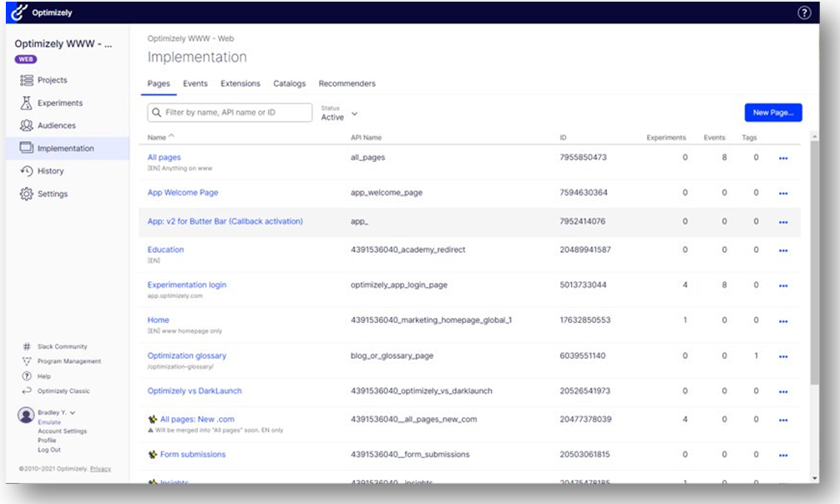Click the Audiences people icon
The height and width of the screenshot is (504, 840).
point(26,125)
